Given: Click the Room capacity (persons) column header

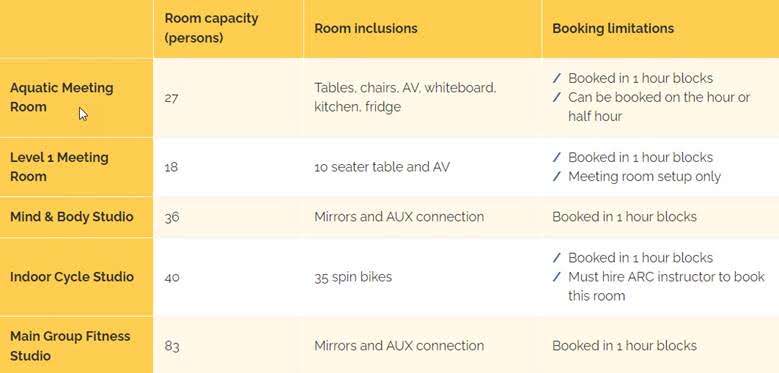Looking at the screenshot, I should [x=212, y=28].
